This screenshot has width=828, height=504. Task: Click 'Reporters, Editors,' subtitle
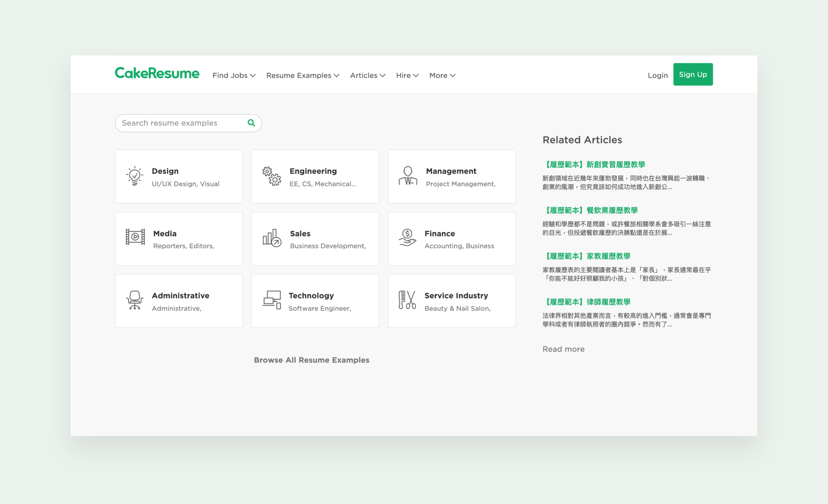pyautogui.click(x=184, y=246)
